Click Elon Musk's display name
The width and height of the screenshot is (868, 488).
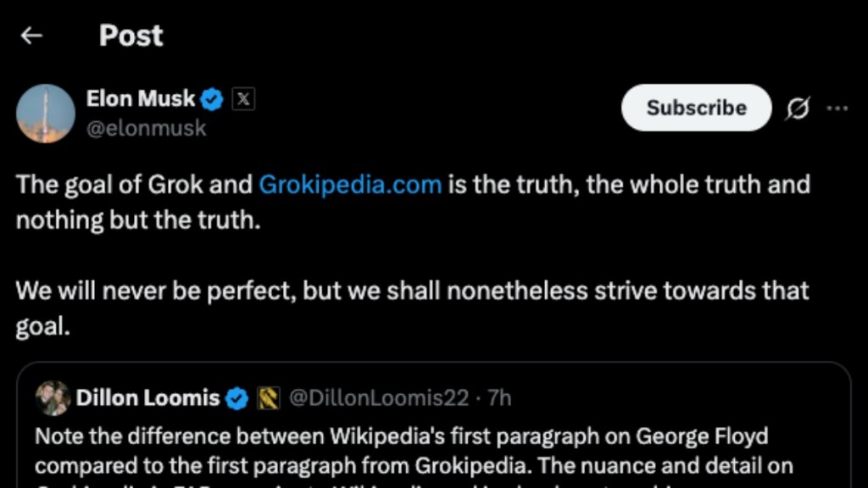(141, 98)
